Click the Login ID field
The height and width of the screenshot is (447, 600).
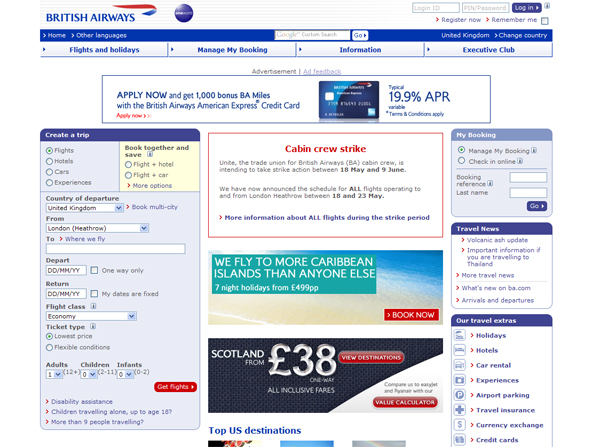436,8
